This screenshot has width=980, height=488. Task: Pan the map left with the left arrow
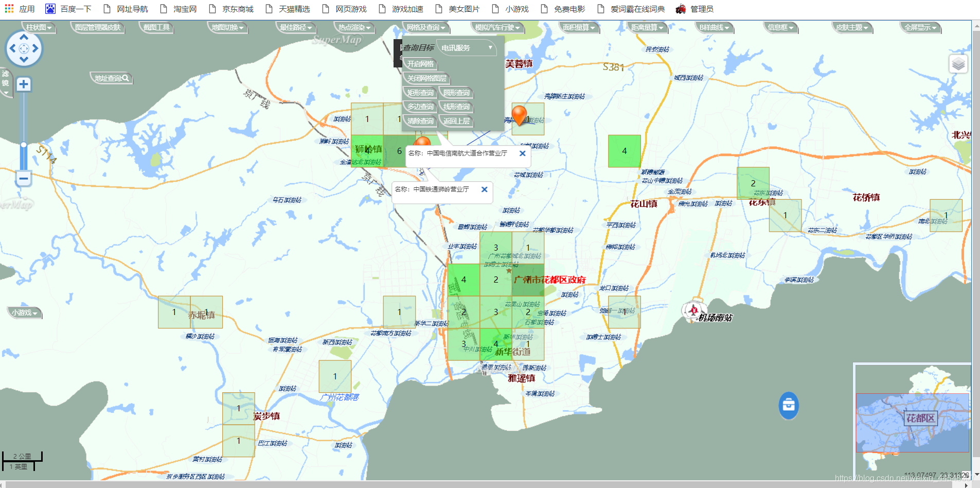click(x=12, y=49)
